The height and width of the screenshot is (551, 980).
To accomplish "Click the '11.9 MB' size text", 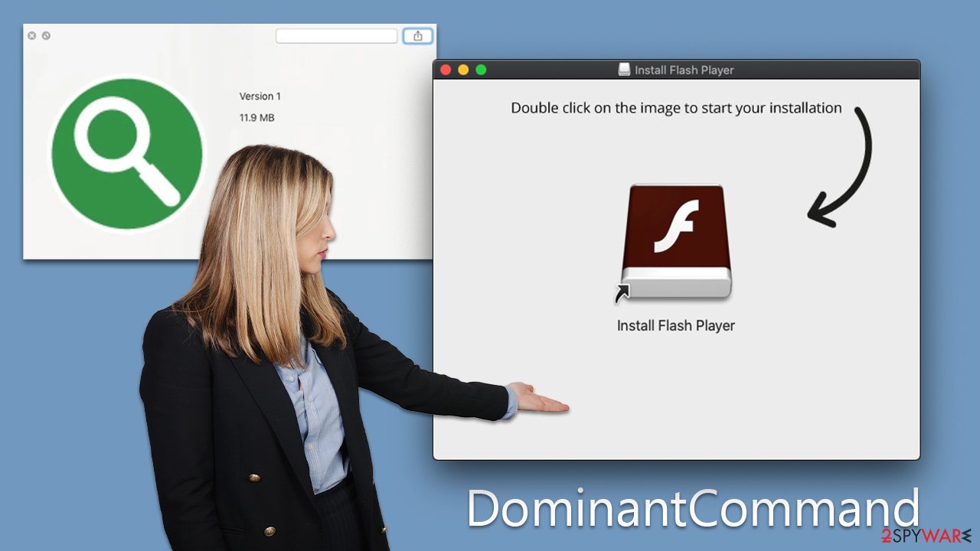I will [257, 118].
